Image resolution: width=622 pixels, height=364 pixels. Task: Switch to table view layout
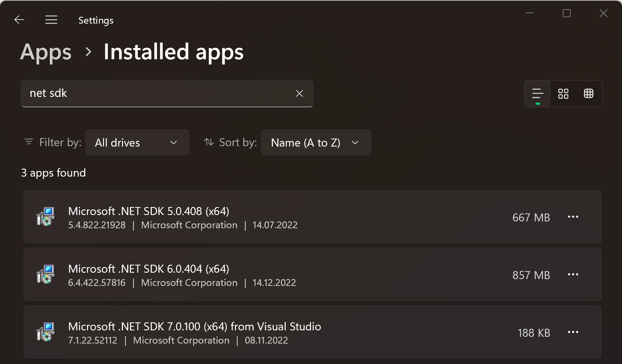click(x=588, y=94)
